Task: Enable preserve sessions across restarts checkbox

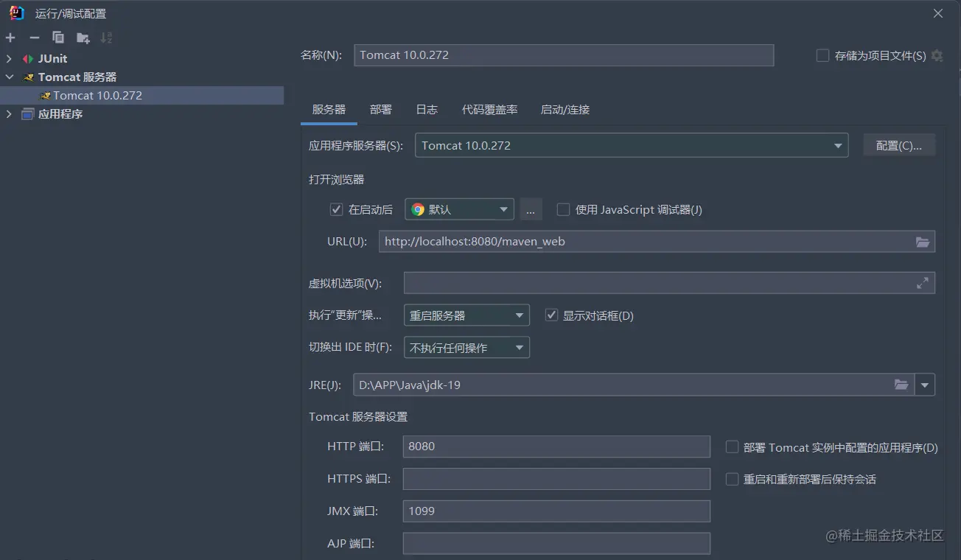Action: [733, 479]
